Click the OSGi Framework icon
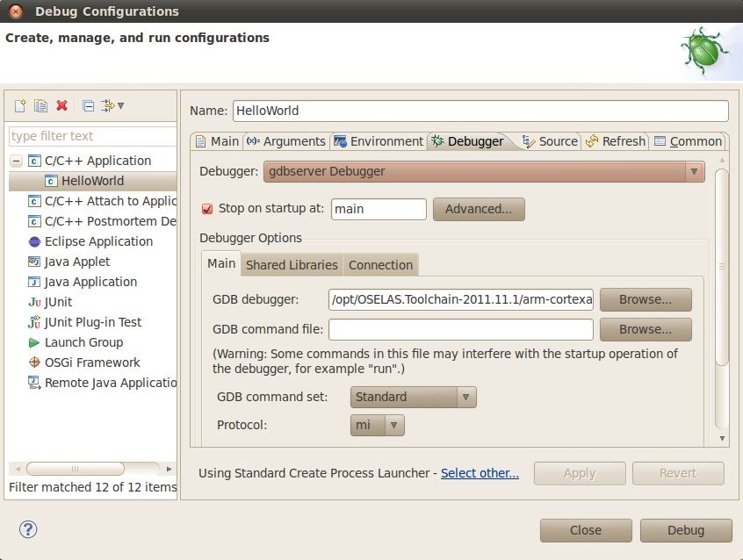 (x=34, y=363)
